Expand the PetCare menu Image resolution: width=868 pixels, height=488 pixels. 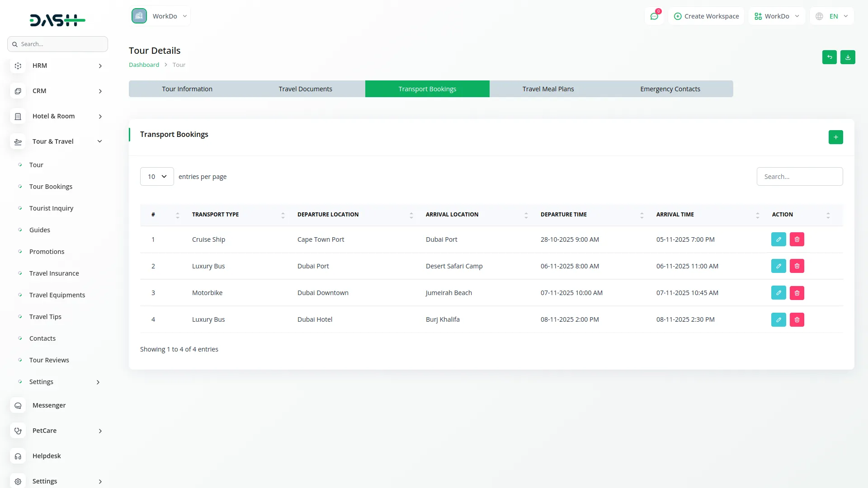tap(100, 431)
